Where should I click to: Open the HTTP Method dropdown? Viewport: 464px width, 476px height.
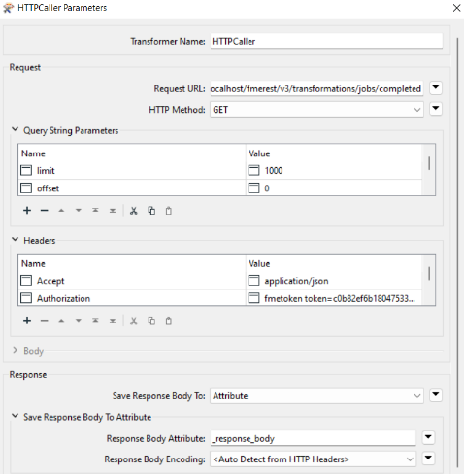coord(316,110)
